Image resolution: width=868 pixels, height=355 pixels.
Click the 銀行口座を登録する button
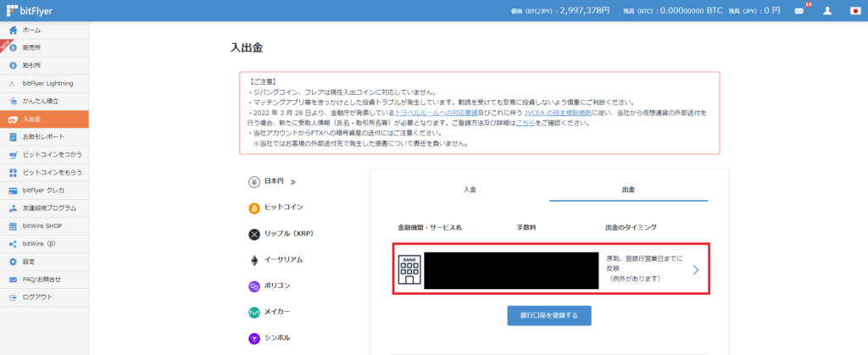point(549,315)
